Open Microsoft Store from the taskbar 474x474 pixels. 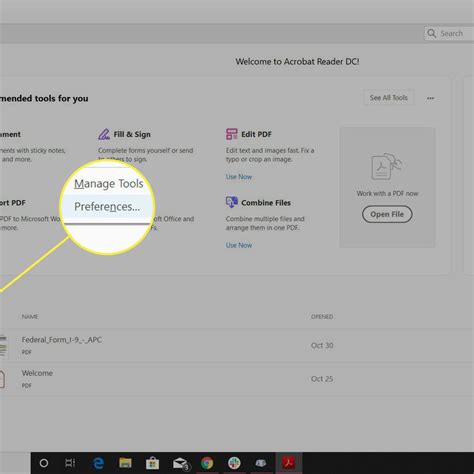(152, 463)
